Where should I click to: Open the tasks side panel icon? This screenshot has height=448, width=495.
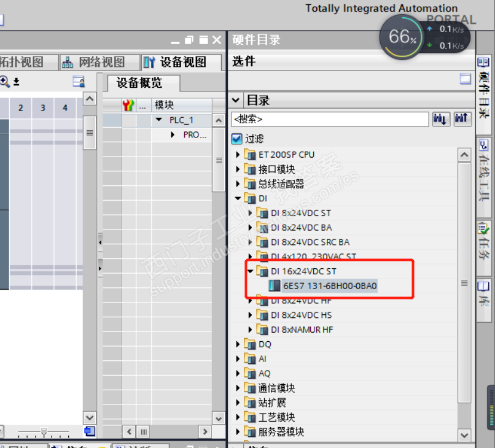[x=483, y=228]
